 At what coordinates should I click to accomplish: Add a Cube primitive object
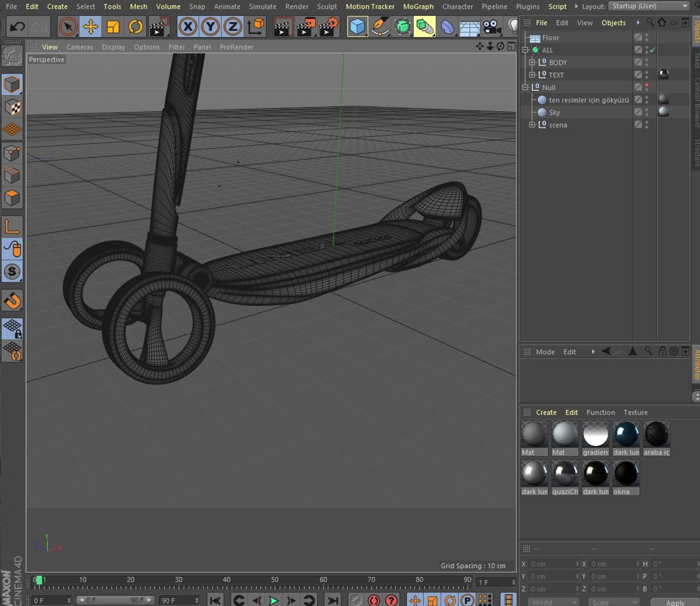pos(357,26)
